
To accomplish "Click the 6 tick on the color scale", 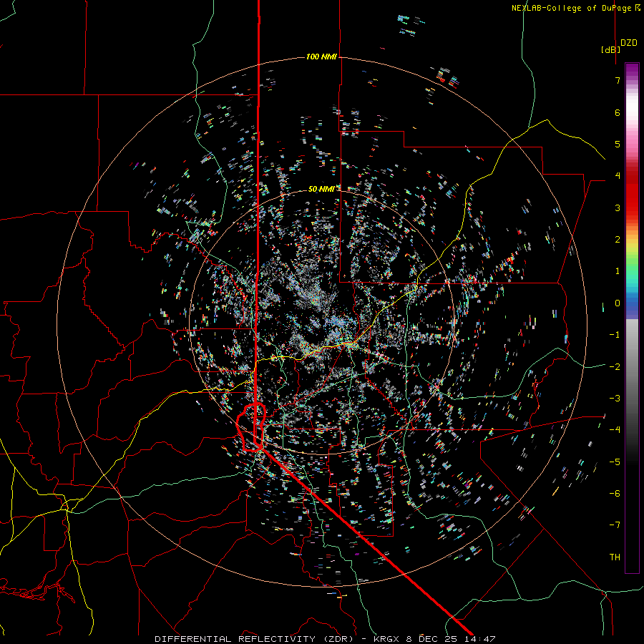I will pos(618,112).
